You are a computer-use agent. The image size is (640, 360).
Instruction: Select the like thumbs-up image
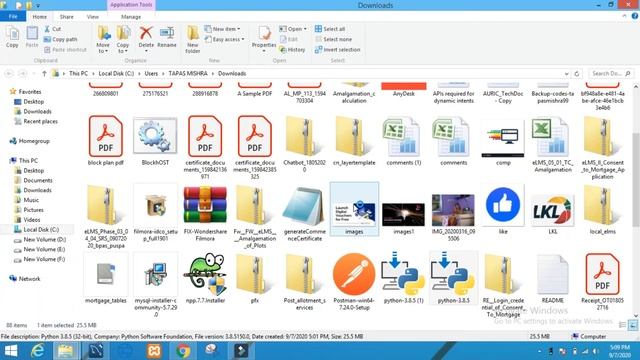tap(503, 205)
